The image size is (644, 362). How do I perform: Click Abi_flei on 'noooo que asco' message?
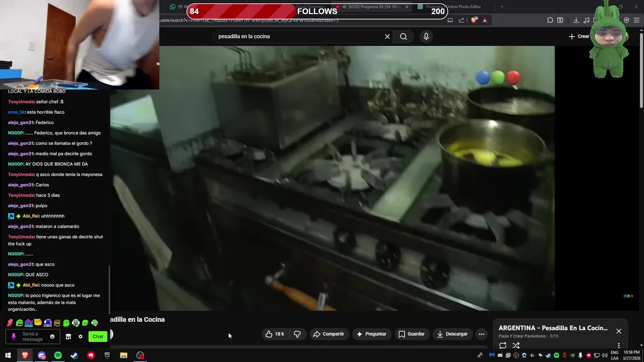31,285
